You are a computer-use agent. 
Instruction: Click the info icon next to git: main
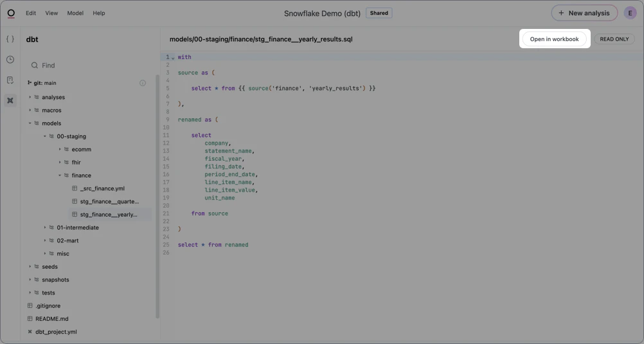pyautogui.click(x=143, y=83)
